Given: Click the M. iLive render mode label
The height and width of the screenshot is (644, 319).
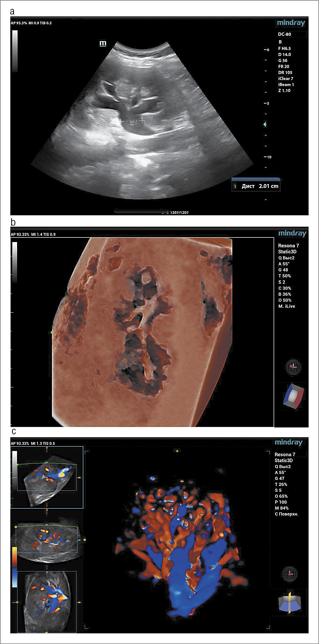Looking at the screenshot, I should click(286, 306).
